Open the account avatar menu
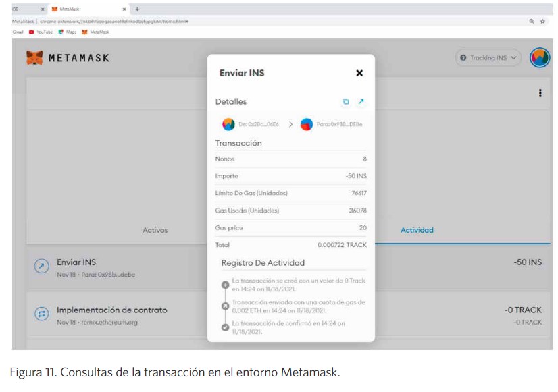The image size is (558, 392). click(x=540, y=58)
